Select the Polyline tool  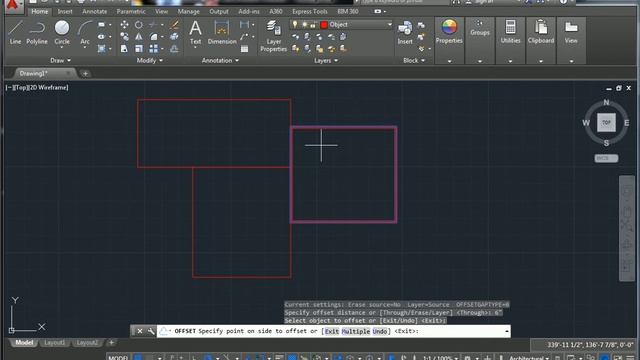point(37,33)
